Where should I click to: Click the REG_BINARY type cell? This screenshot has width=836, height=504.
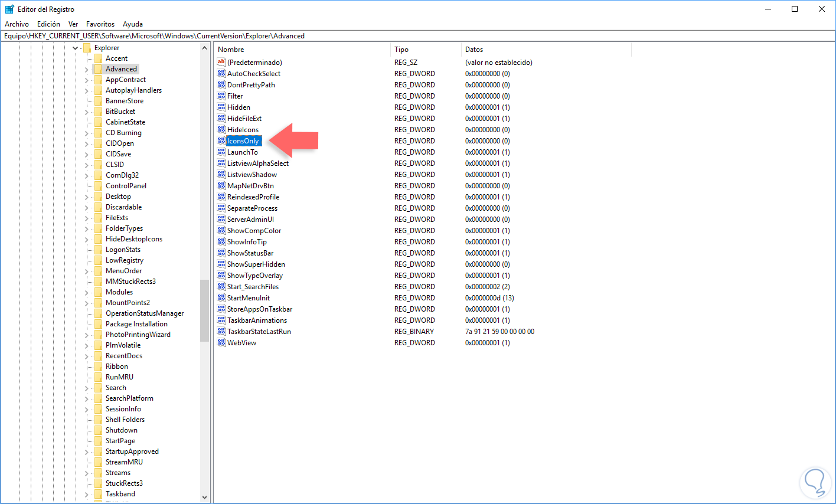(414, 332)
